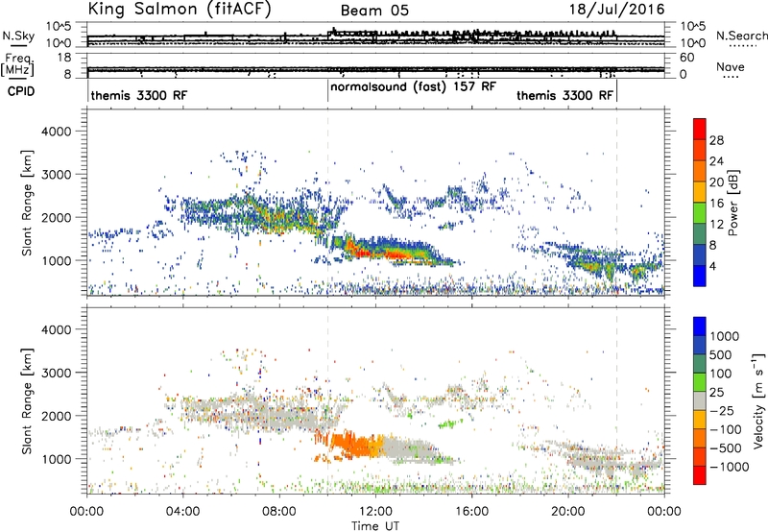Click the '-1000' velocity scale value
This screenshot has width=768, height=532.
729,467
